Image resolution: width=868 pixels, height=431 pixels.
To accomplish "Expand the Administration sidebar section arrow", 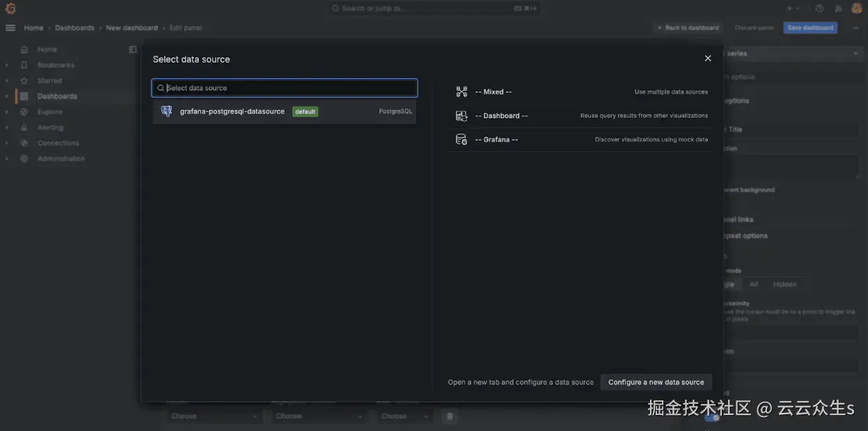I will tap(7, 159).
